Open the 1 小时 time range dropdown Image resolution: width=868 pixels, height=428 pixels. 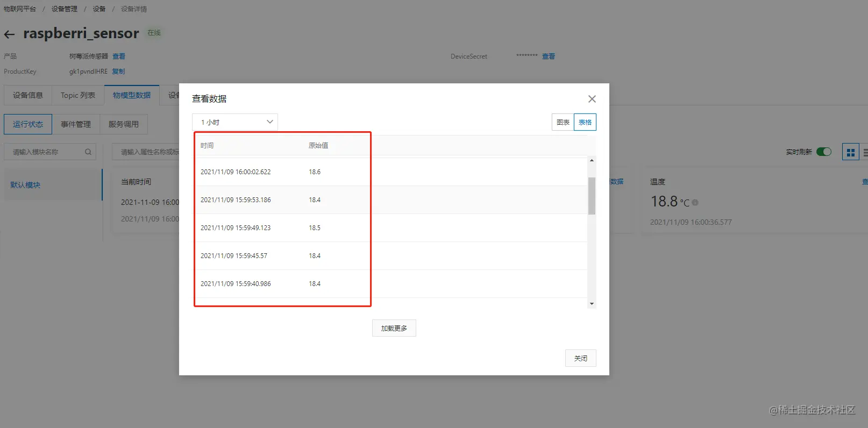[x=235, y=122]
